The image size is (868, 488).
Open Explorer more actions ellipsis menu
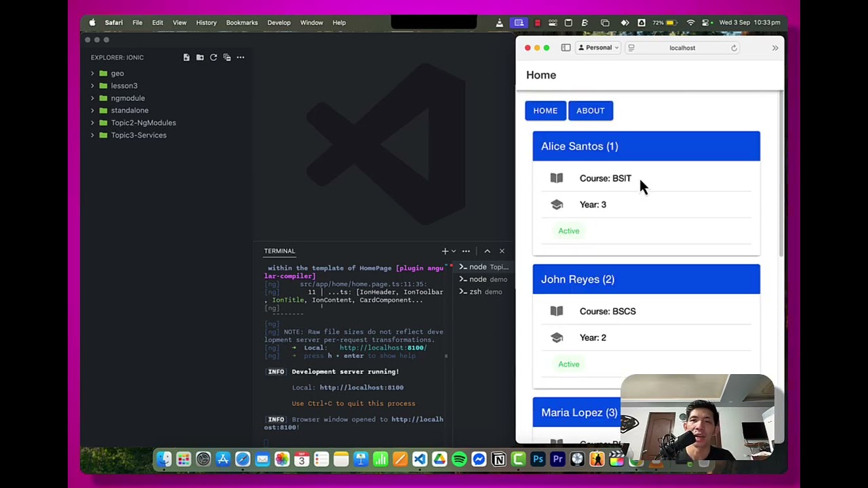point(240,58)
